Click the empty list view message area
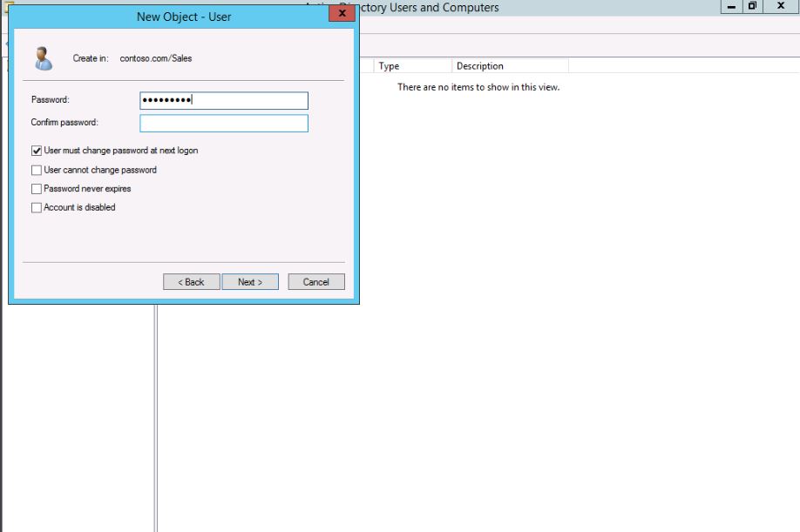Screen dimensions: 800x532 click(x=478, y=88)
